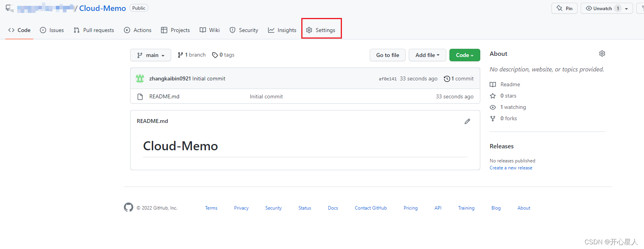
Task: Expand the Unwatch dropdown arrow
Action: coord(626,9)
